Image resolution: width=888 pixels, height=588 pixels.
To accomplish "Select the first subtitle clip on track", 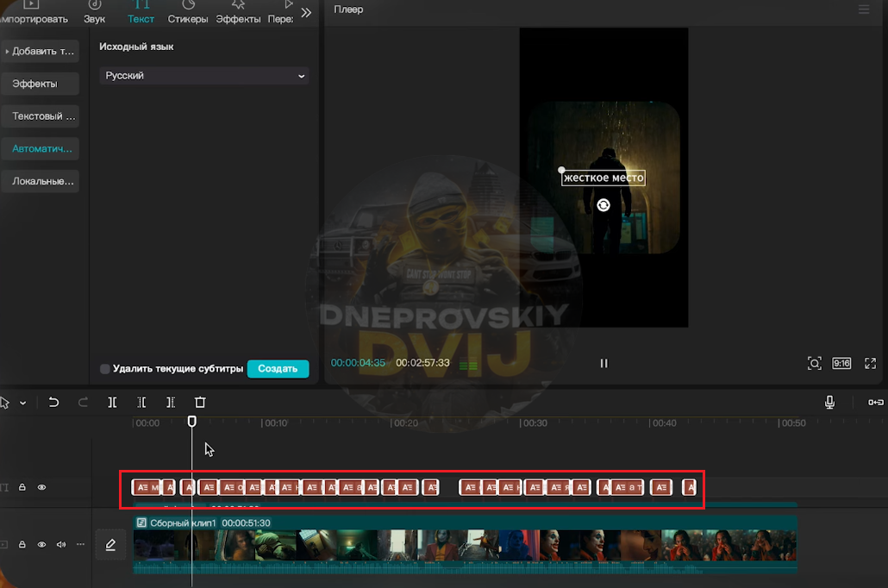I will (x=147, y=487).
